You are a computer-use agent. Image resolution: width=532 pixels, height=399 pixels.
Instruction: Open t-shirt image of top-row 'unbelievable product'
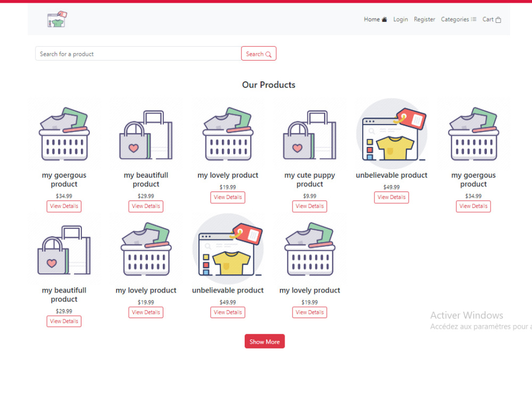392,134
